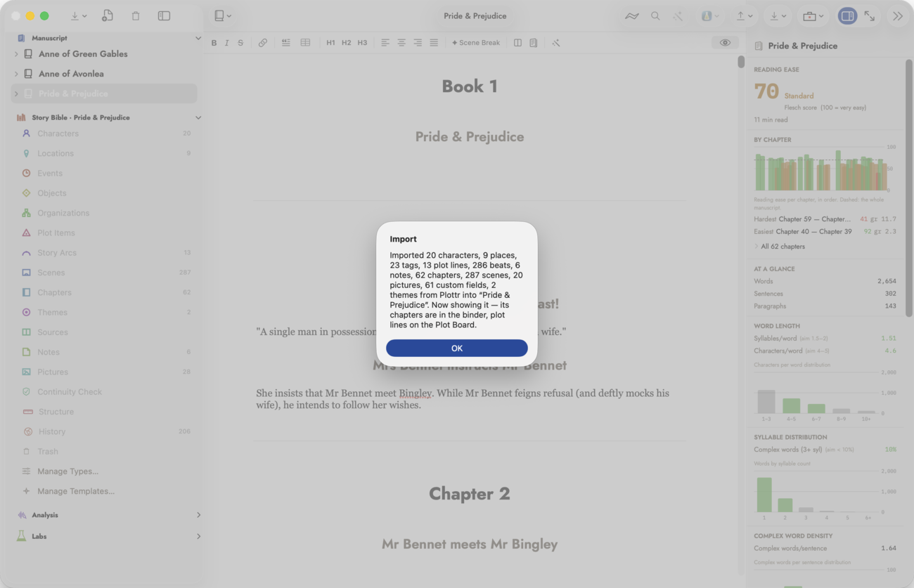Open the export share dropdown

[745, 15]
